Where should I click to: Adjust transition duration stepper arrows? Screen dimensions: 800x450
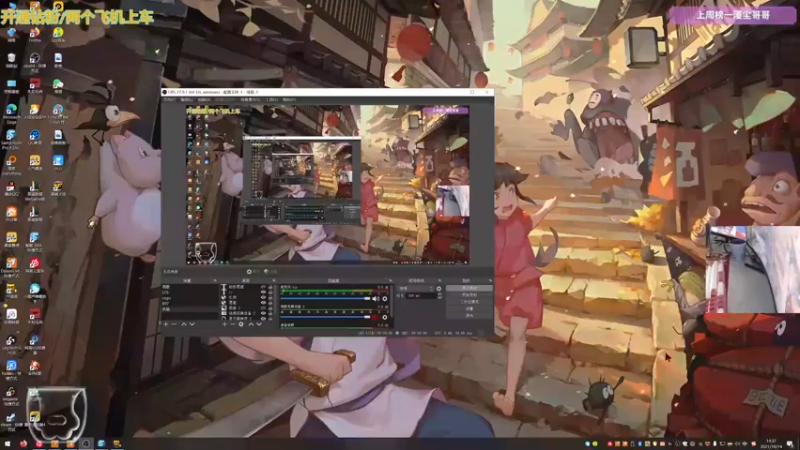tap(440, 295)
